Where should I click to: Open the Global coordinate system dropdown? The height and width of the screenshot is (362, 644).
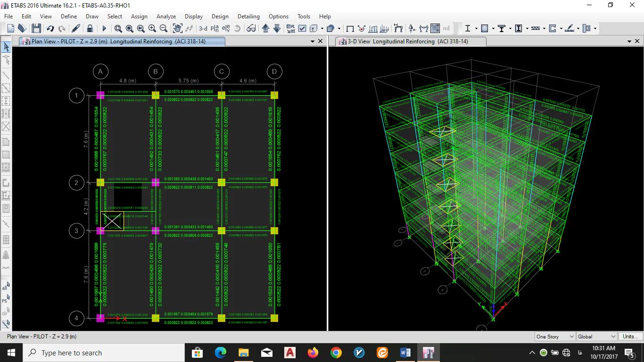point(597,337)
